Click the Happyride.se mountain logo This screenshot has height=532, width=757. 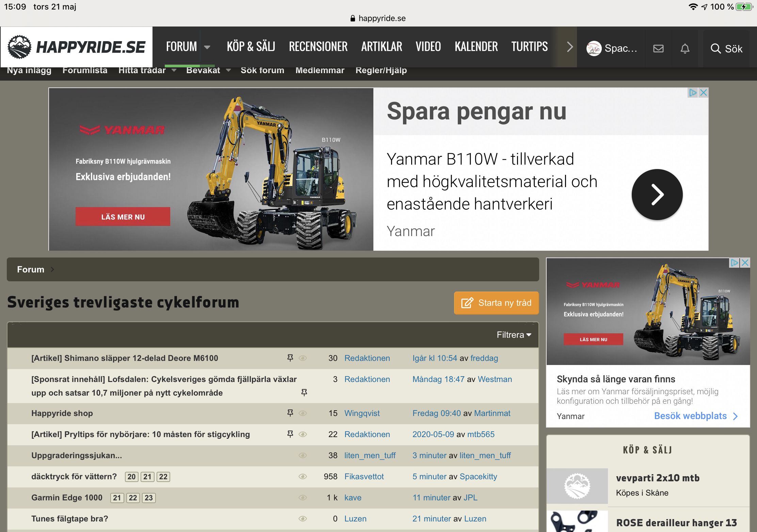click(19, 47)
